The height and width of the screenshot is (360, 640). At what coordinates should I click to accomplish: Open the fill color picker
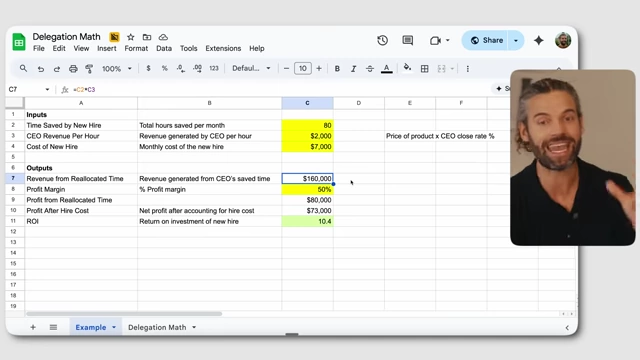(x=407, y=68)
